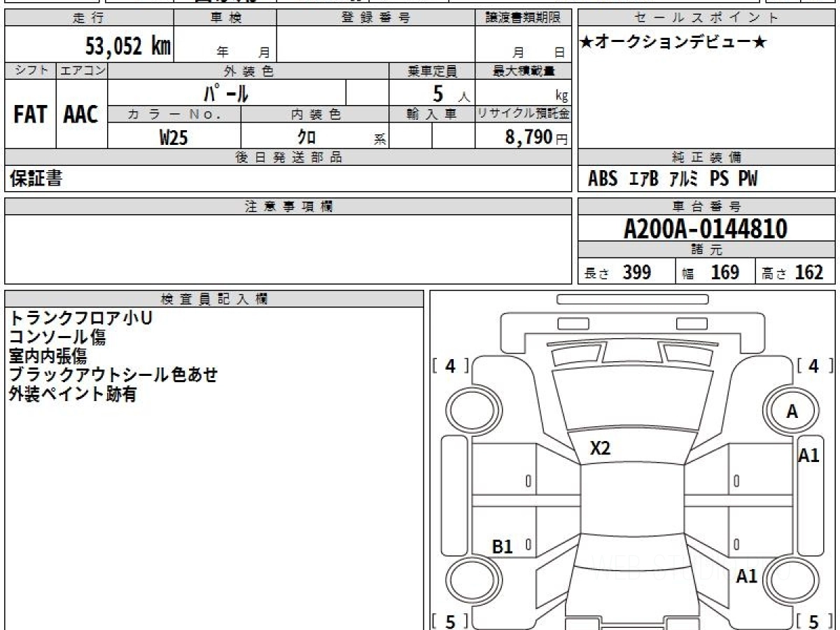Click the 純正装備 header
The width and height of the screenshot is (840, 630).
(x=707, y=157)
